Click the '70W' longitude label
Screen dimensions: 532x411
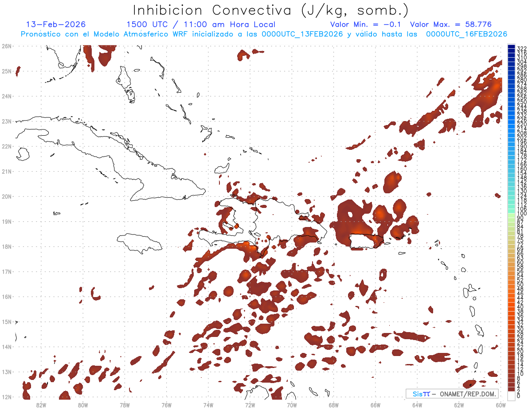coord(292,405)
